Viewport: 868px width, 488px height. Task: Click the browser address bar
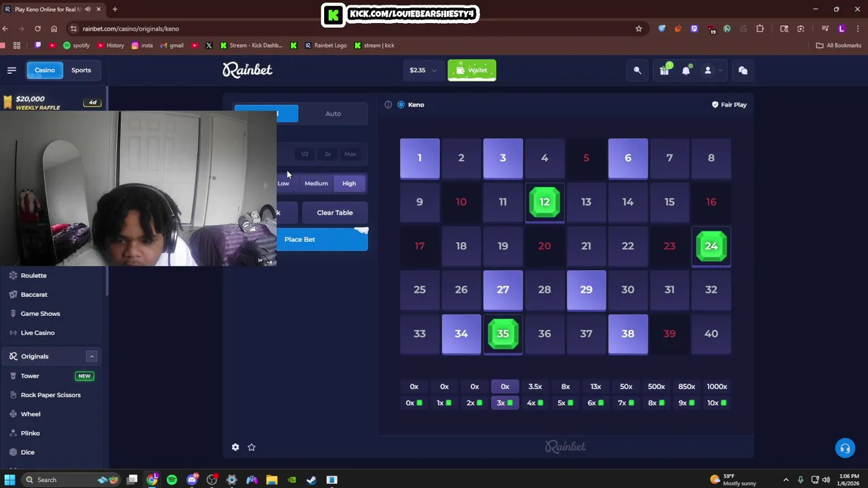pos(353,28)
